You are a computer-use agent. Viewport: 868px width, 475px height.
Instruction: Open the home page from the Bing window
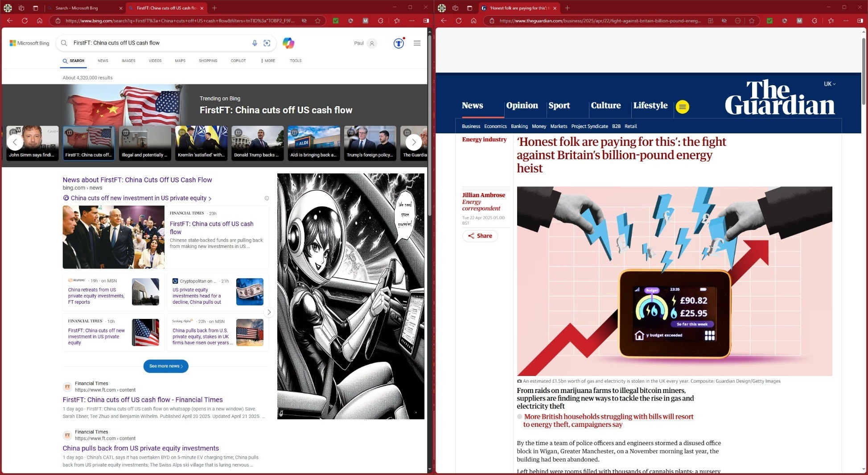[x=39, y=21]
